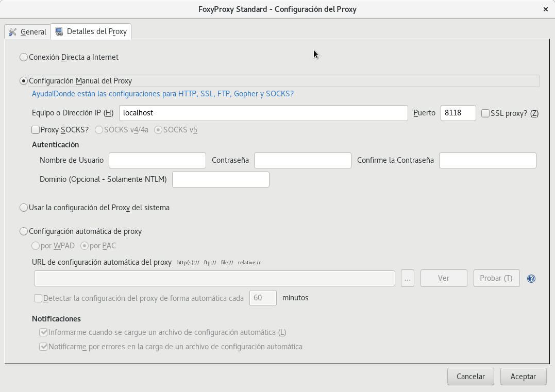Image resolution: width=555 pixels, height=392 pixels.
Task: Focus the Nombre de Usuario field
Action: click(157, 160)
